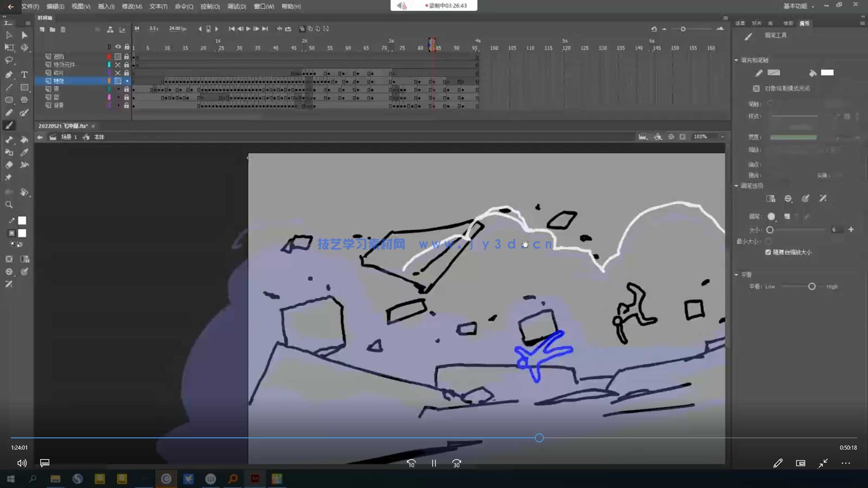Toggle visibility of the 碎片 layer
This screenshot has width=868, height=488.
pos(118,73)
